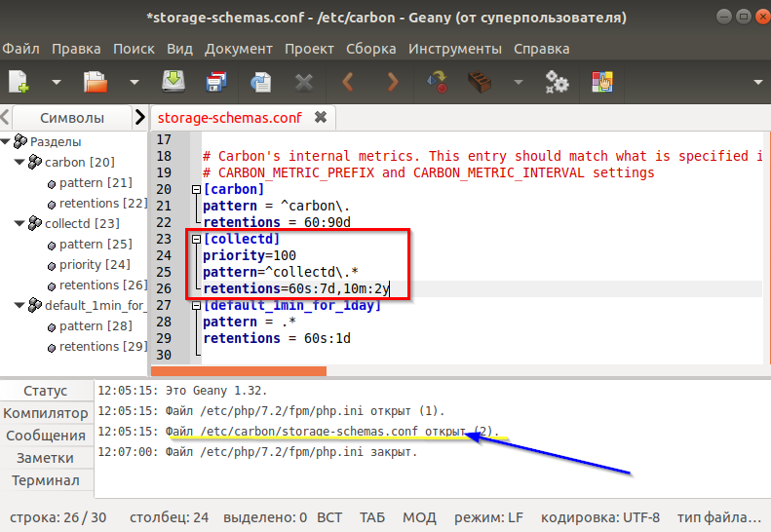
Task: Build the file with brick icon
Action: (x=480, y=82)
